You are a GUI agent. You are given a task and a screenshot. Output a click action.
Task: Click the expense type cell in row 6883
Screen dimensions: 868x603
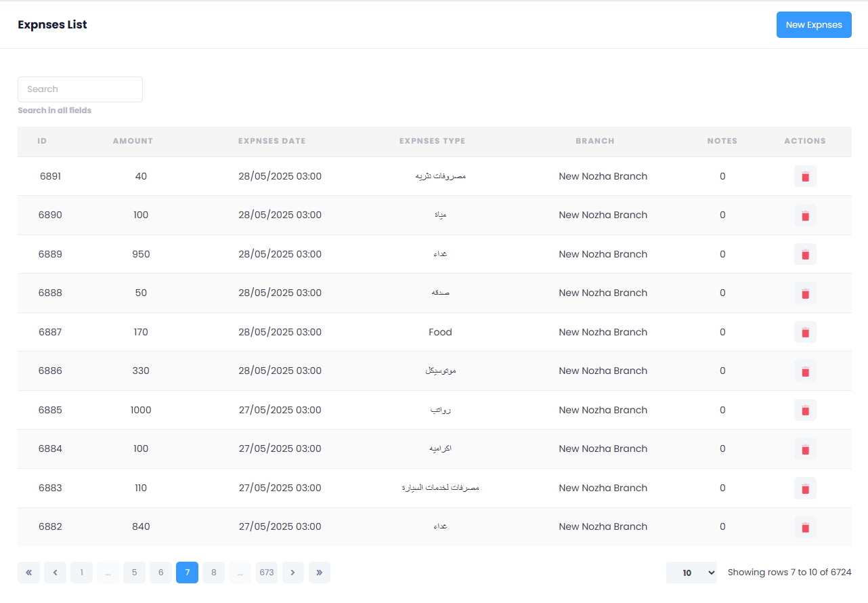click(x=440, y=488)
